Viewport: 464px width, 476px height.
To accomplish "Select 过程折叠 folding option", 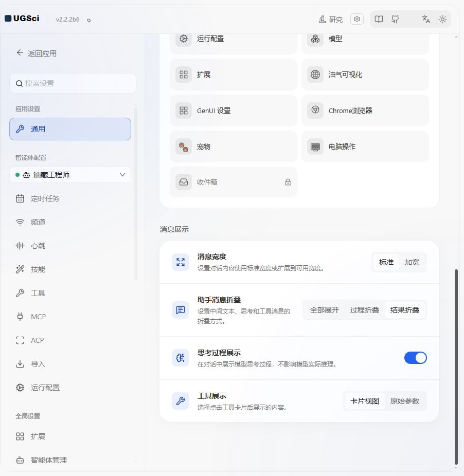I will [x=364, y=310].
